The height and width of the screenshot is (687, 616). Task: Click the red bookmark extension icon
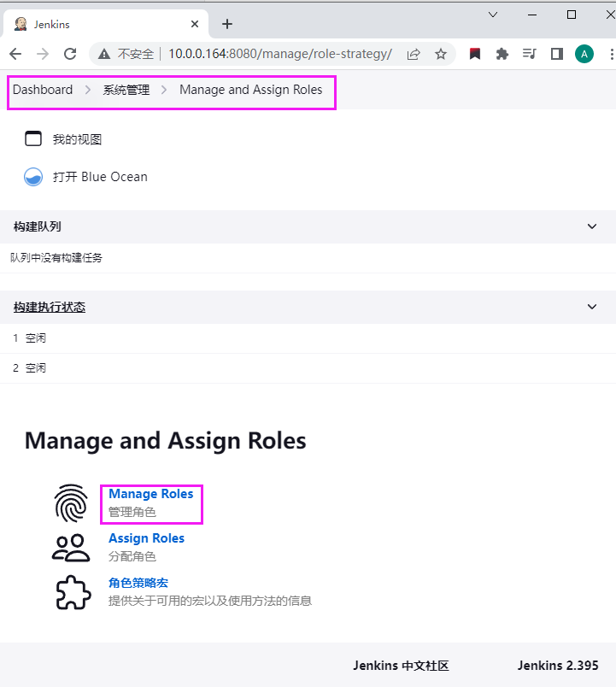475,54
